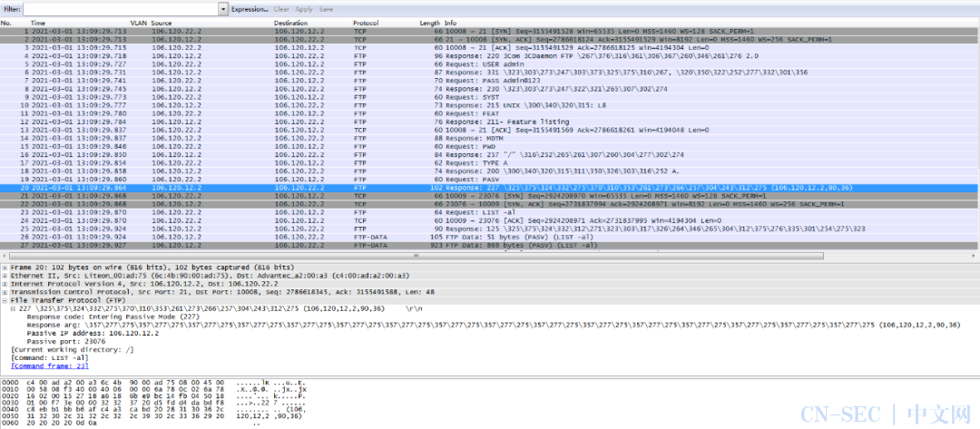Image resolution: width=980 pixels, height=429 pixels.
Task: Select the Response arg field
Action: pyautogui.click(x=493, y=325)
